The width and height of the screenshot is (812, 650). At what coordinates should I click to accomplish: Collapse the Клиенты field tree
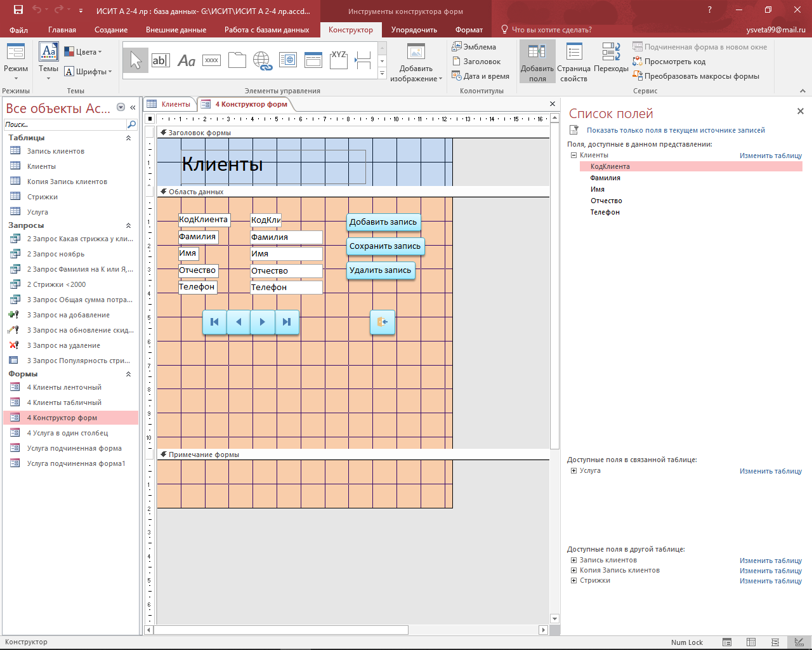pyautogui.click(x=573, y=156)
